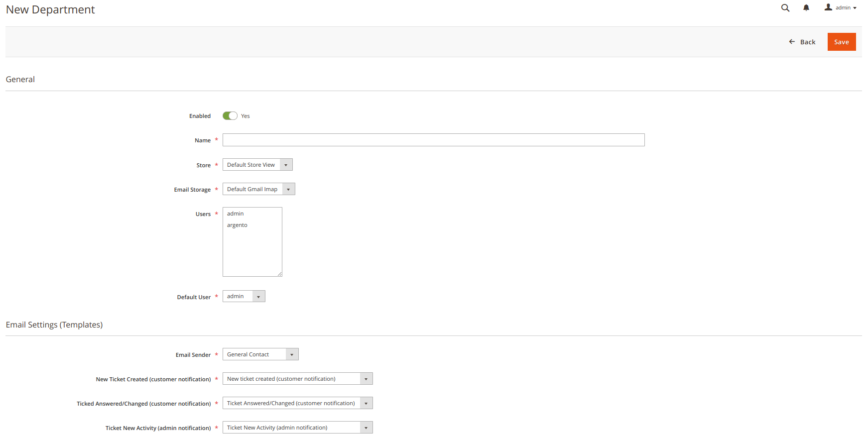Click the Email Settings (Templates) heading
The width and height of the screenshot is (868, 437).
pos(54,325)
